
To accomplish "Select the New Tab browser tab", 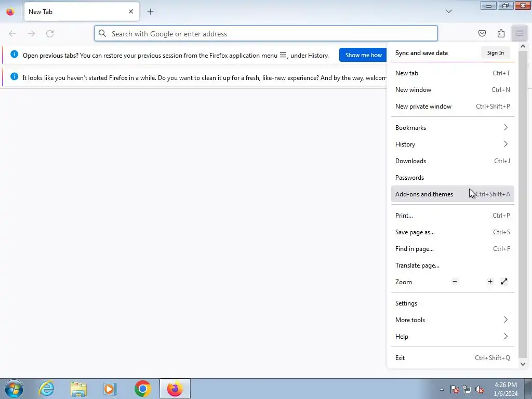I will coord(82,11).
